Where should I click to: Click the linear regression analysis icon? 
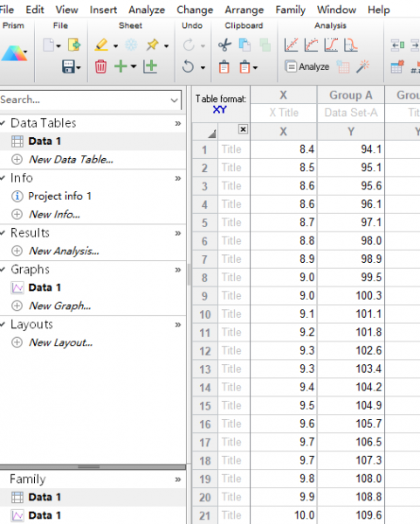291,45
